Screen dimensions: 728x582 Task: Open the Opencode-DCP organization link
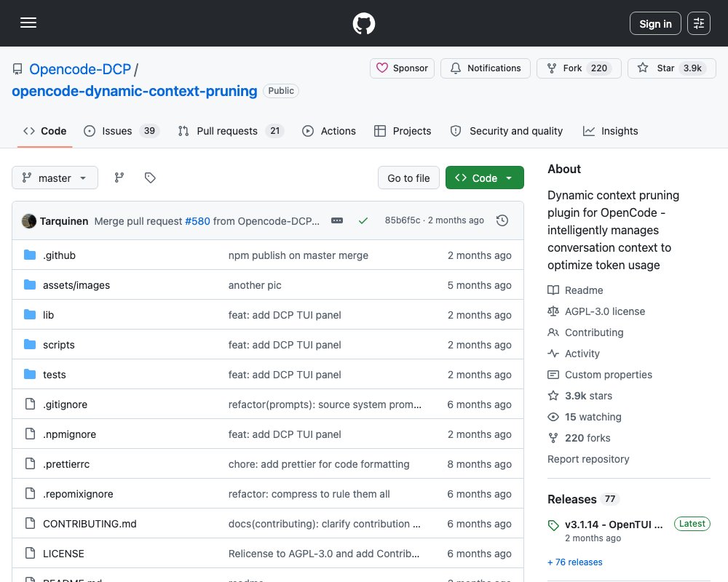pos(80,69)
